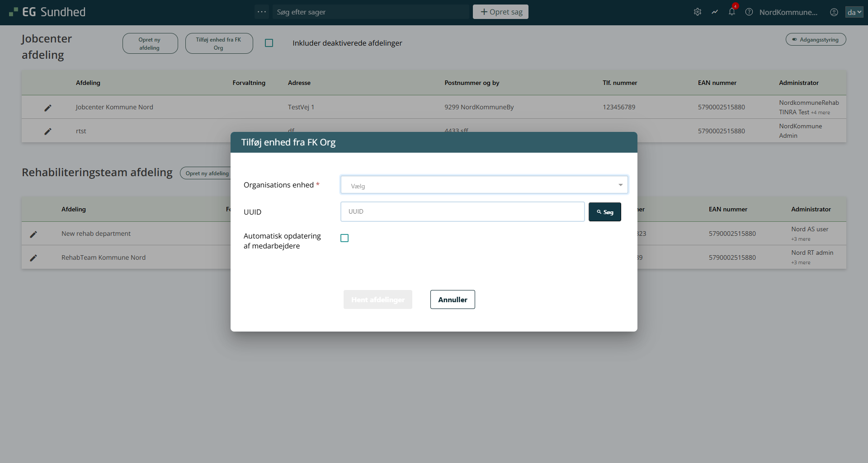Open the da language selector
Screen dimensions: 868x463
pos(854,12)
